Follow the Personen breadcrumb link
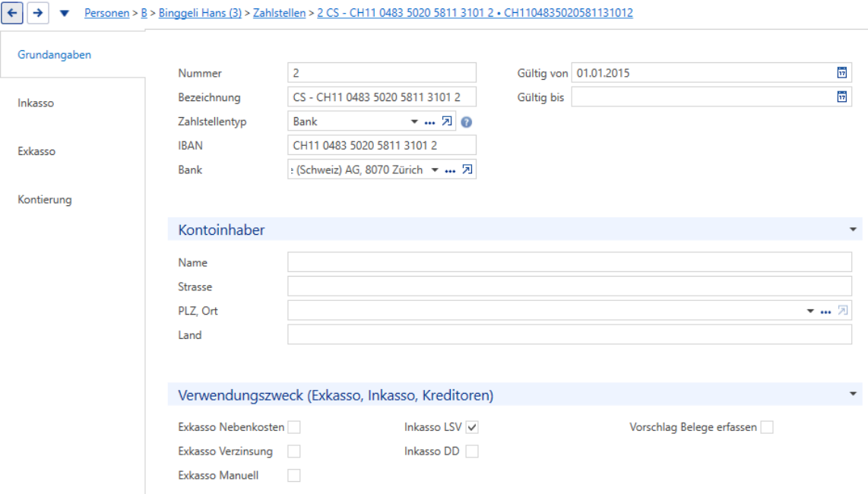 coord(107,13)
